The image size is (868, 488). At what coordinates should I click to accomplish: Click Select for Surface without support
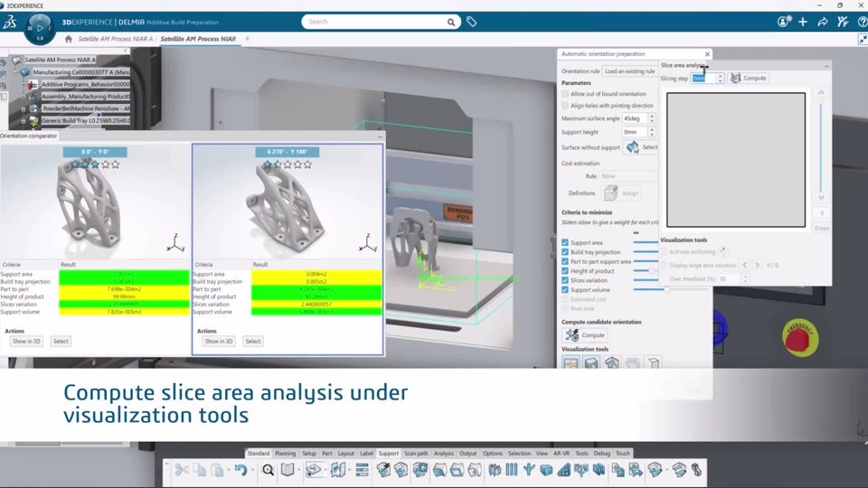(x=641, y=147)
